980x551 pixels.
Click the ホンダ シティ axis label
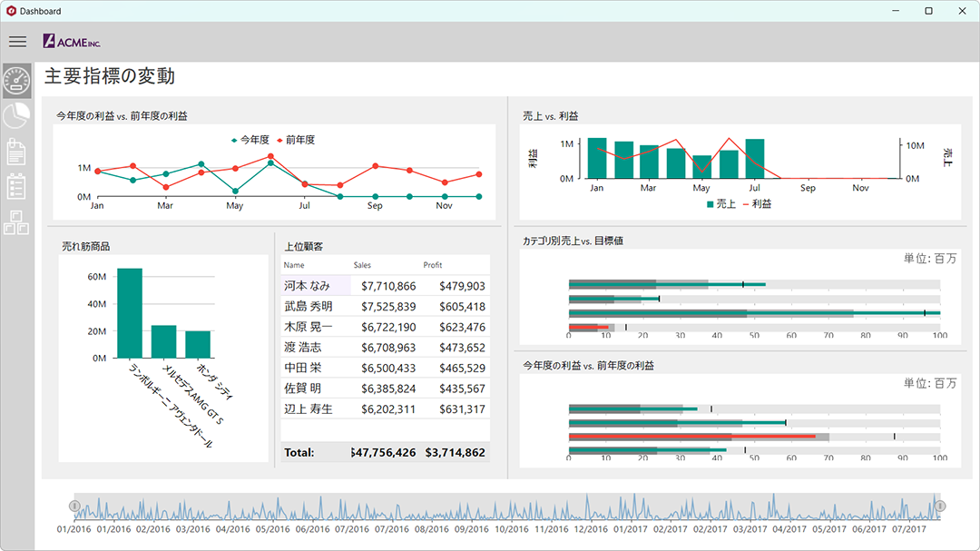pyautogui.click(x=214, y=381)
